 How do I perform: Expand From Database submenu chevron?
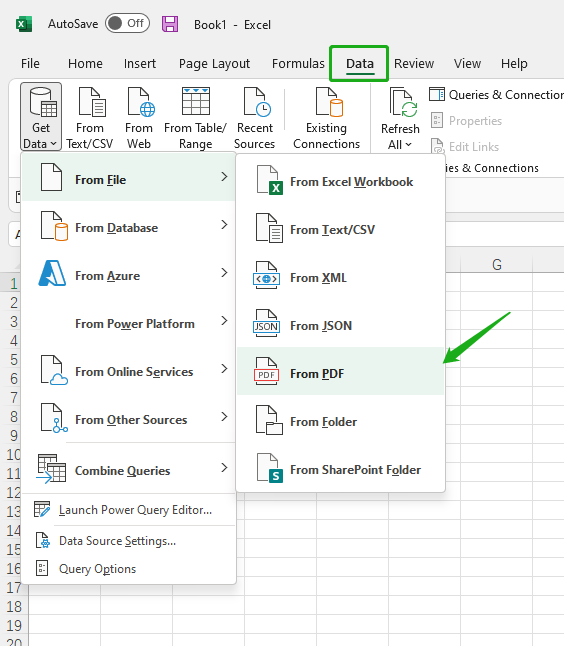224,225
